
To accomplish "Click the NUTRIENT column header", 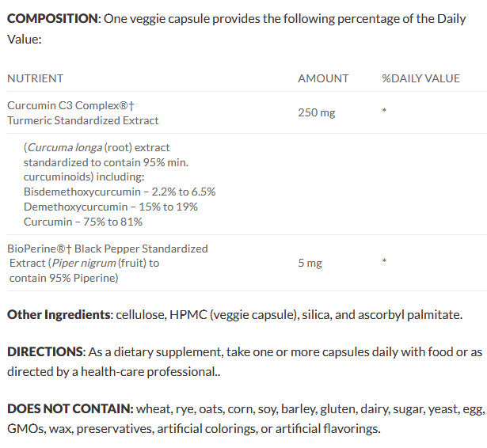I will click(35, 78).
